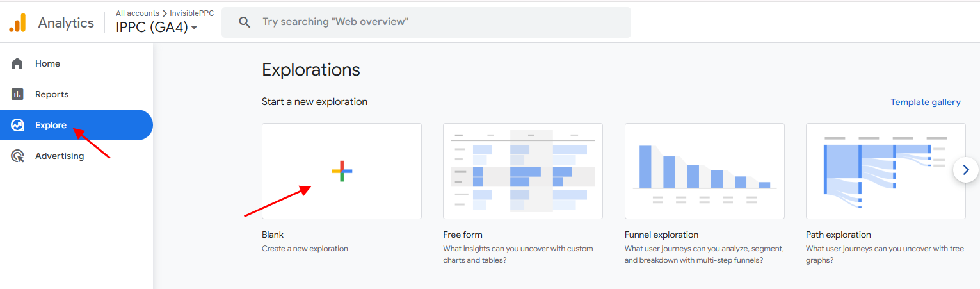Image resolution: width=980 pixels, height=289 pixels.
Task: Click the colorful plus icon for Blank
Action: coord(342,171)
